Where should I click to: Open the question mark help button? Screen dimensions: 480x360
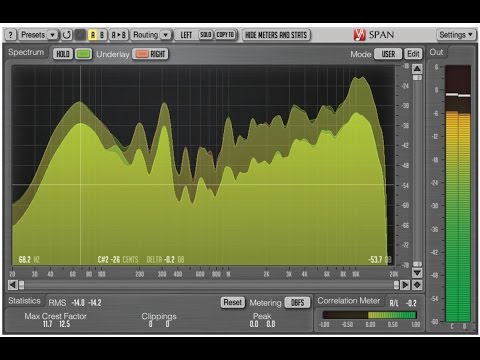[x=10, y=35]
